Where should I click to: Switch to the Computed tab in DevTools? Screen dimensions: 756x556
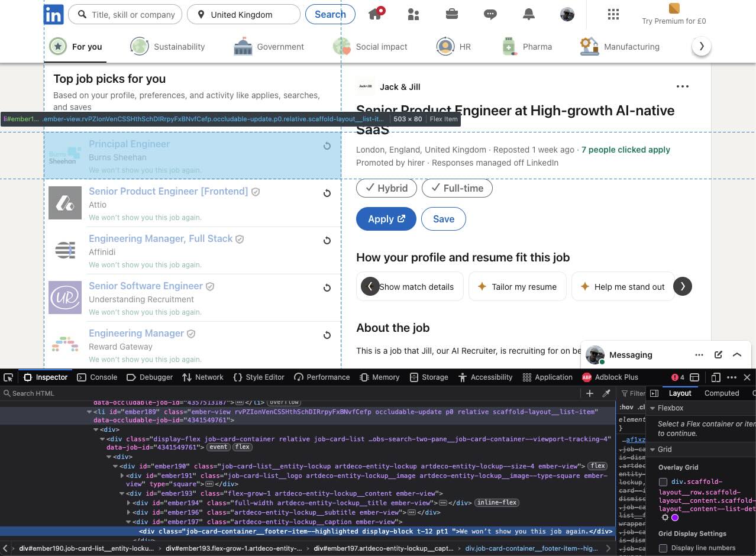coord(721,393)
